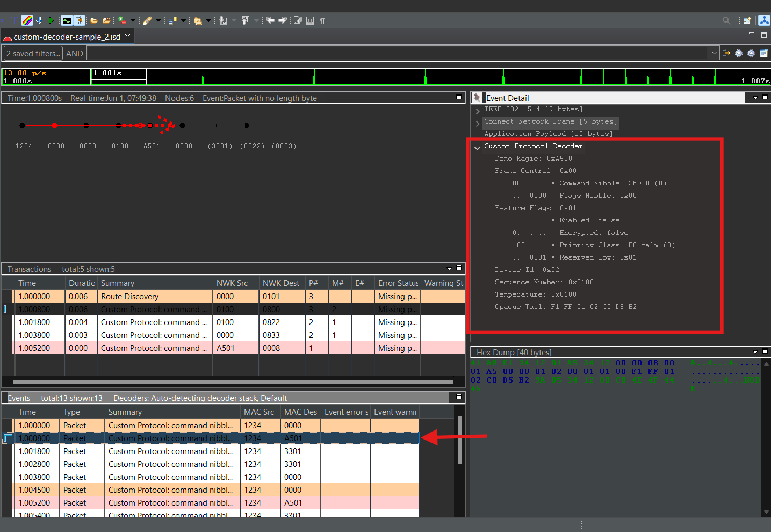The height and width of the screenshot is (532, 771).
Task: Click the previous annotation up-arrow icon
Action: pos(246,20)
